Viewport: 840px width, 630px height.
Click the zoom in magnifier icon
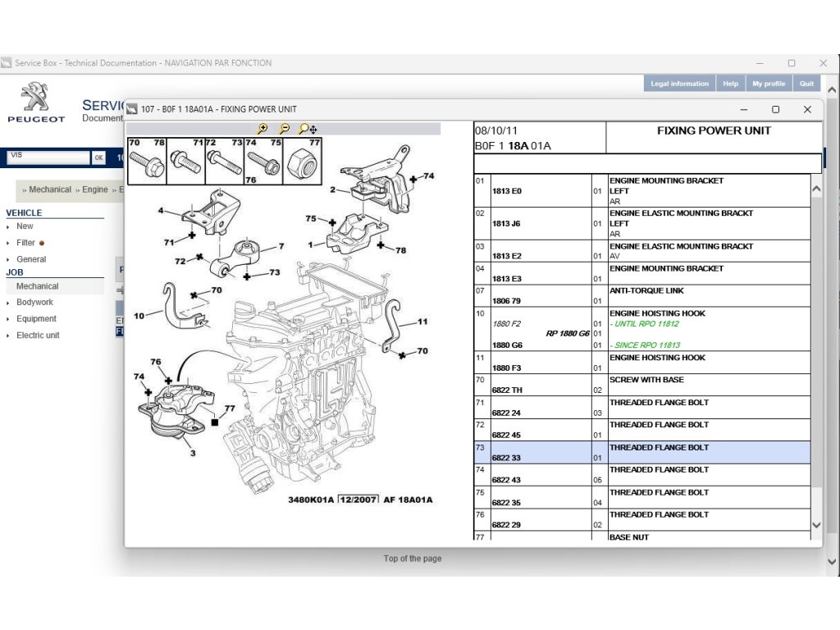262,129
